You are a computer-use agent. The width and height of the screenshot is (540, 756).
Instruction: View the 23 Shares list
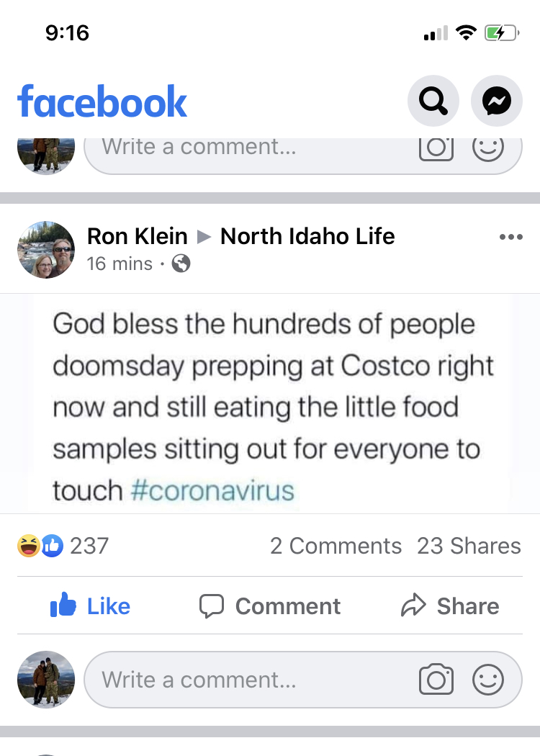(x=469, y=546)
